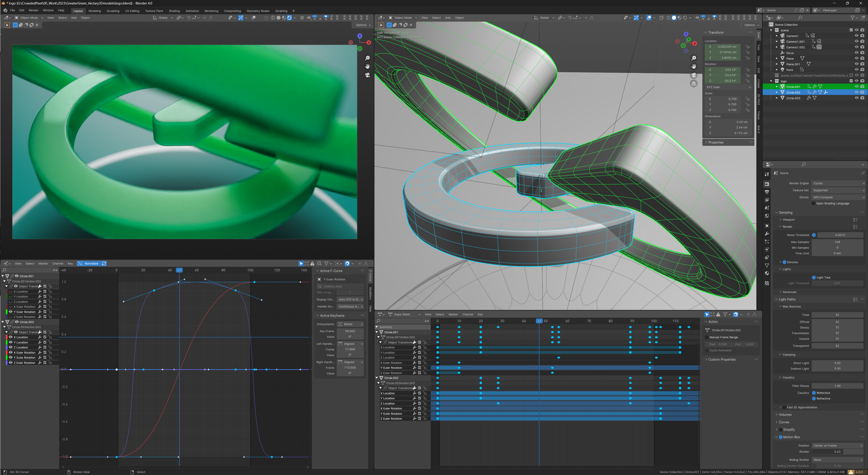The width and height of the screenshot is (868, 475).
Task: Switch to the Shading workspace tab
Action: (x=174, y=11)
